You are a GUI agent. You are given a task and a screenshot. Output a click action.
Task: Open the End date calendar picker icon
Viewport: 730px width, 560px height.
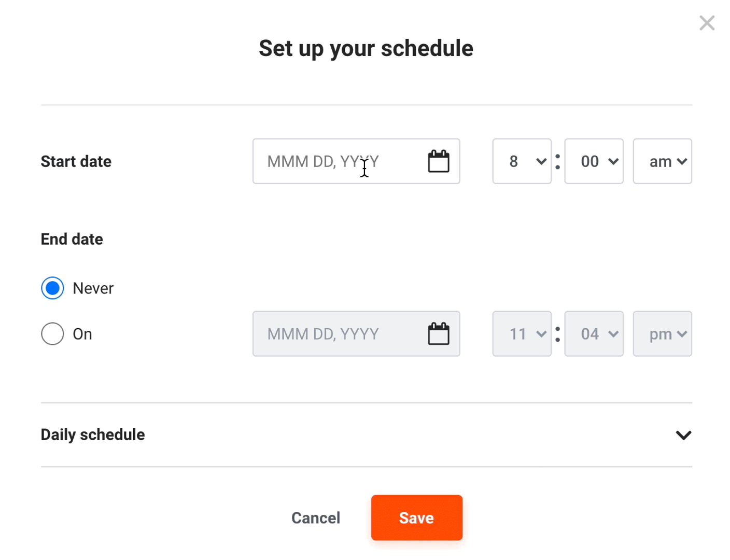tap(438, 334)
